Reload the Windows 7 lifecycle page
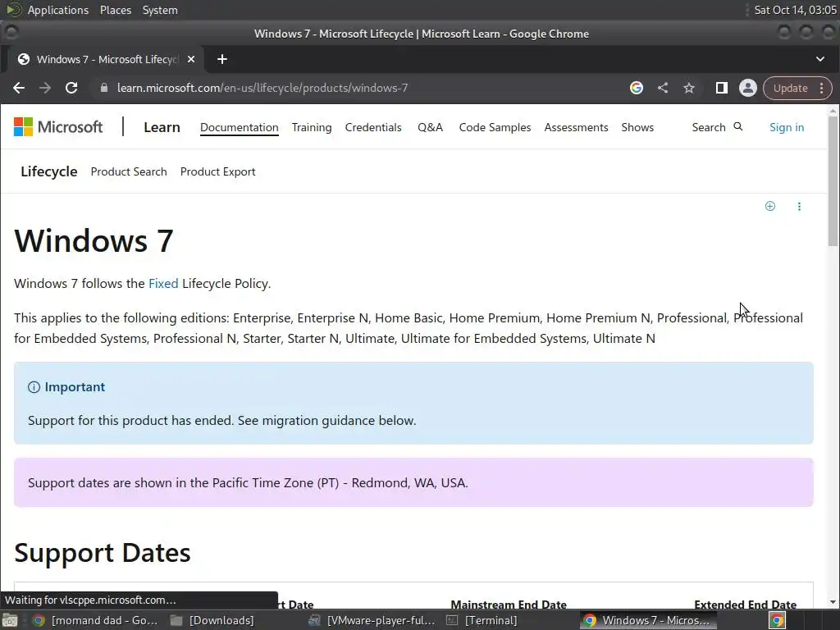Screen dimensions: 840x630 pyautogui.click(x=71, y=88)
